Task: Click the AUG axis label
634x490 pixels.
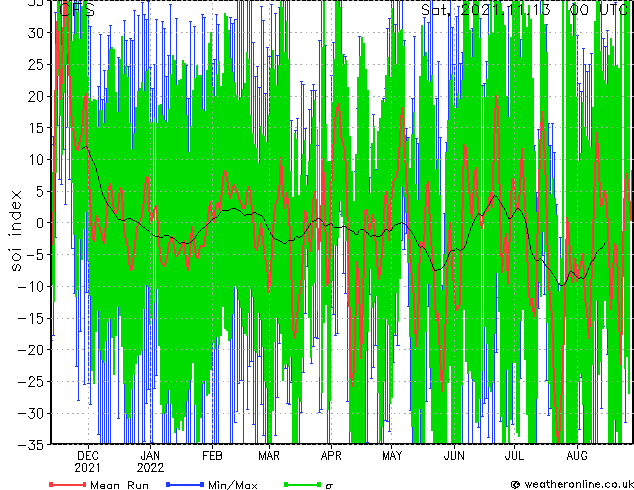Action: (x=577, y=456)
